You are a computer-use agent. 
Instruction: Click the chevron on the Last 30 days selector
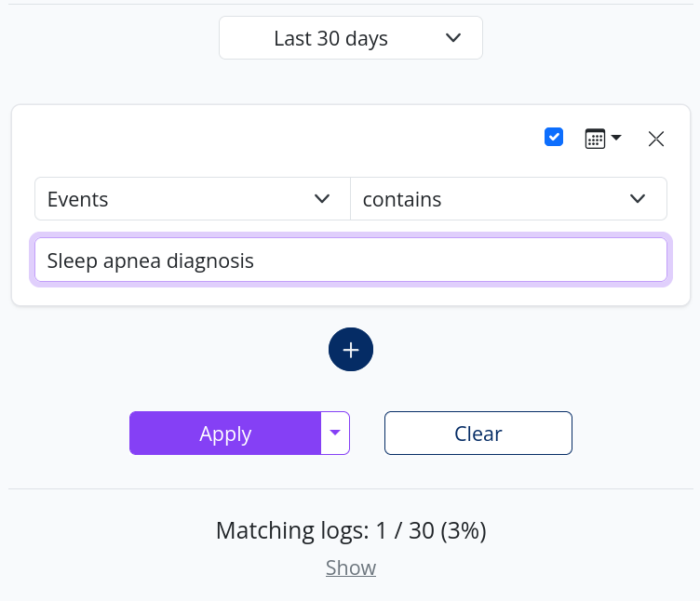click(x=453, y=38)
